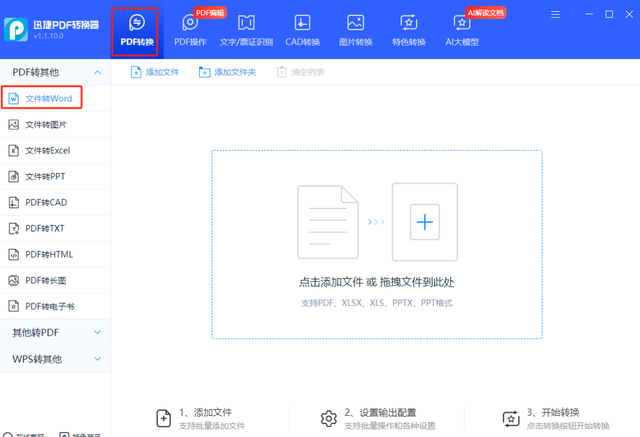Click the version number v1.1.10.0
The width and height of the screenshot is (640, 437).
click(x=49, y=36)
